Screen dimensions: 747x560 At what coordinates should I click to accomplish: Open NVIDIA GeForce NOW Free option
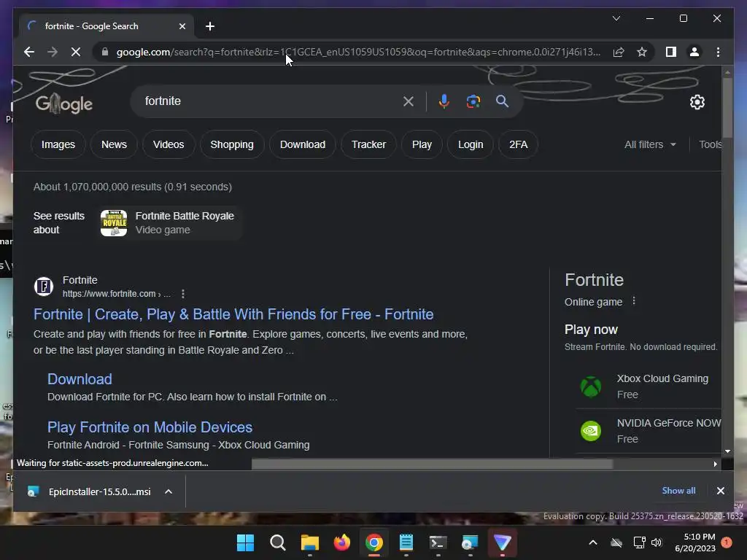tap(649, 431)
